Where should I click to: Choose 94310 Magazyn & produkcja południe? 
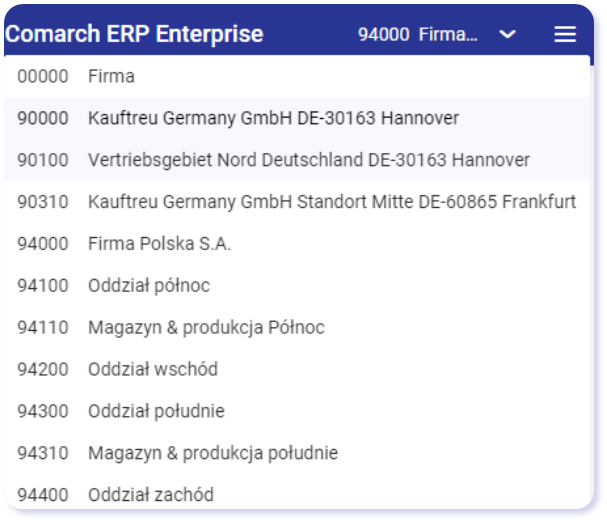click(x=297, y=452)
